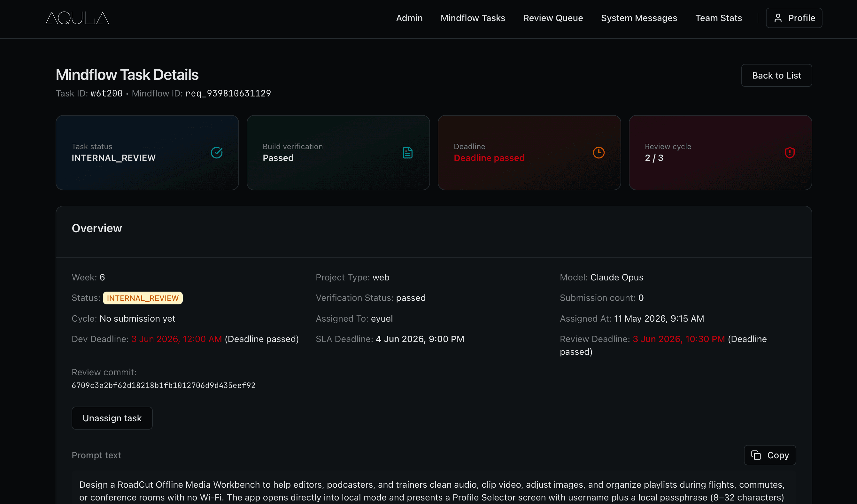Click the Submission count value 0
Viewport: 857px width, 504px height.
(641, 298)
